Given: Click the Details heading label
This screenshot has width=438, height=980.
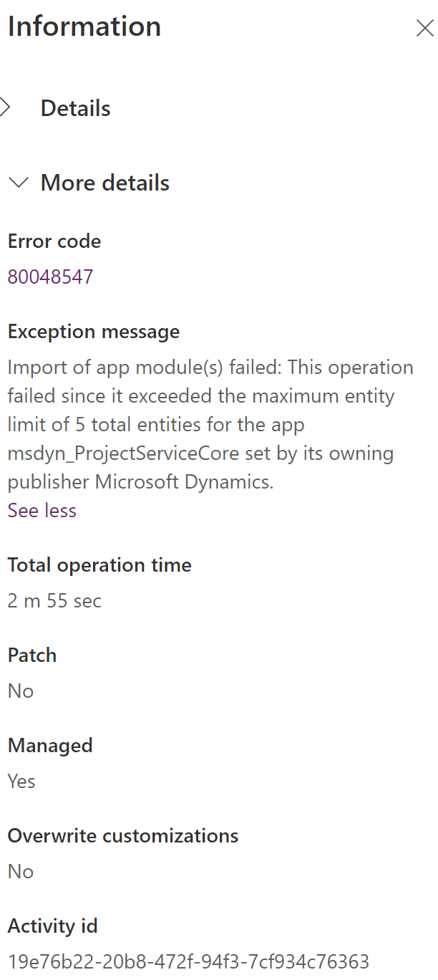Looking at the screenshot, I should 74,107.
